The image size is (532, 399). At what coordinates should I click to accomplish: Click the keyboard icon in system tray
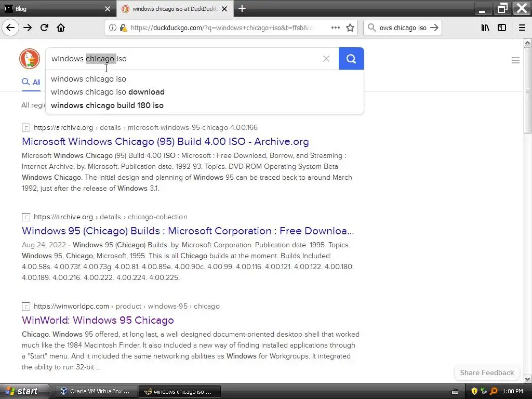pos(455,392)
